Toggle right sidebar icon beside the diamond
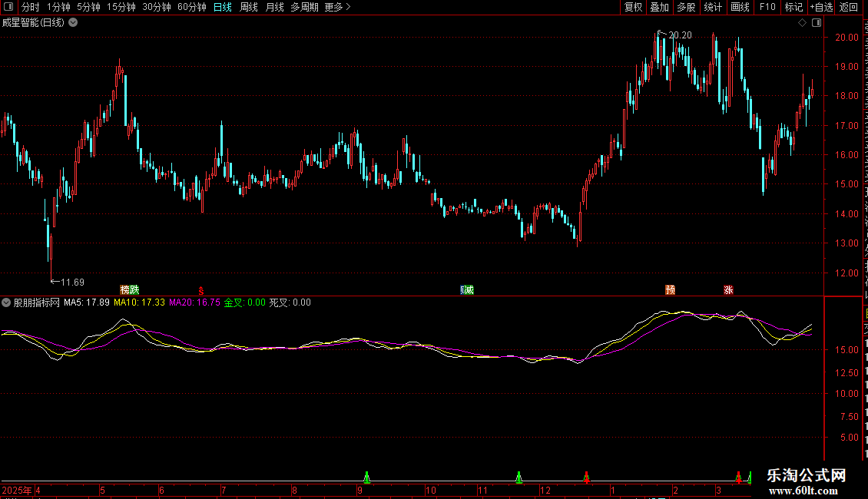Image resolution: width=868 pixels, height=499 pixels. 817,23
